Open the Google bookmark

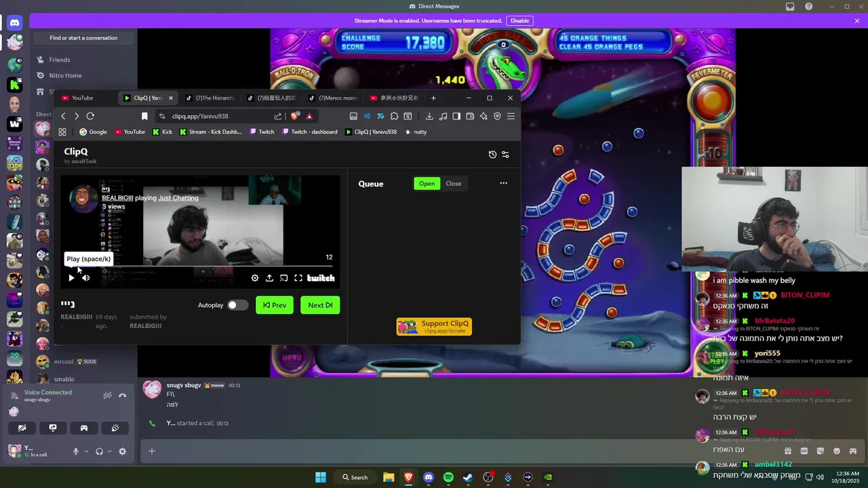[94, 131]
